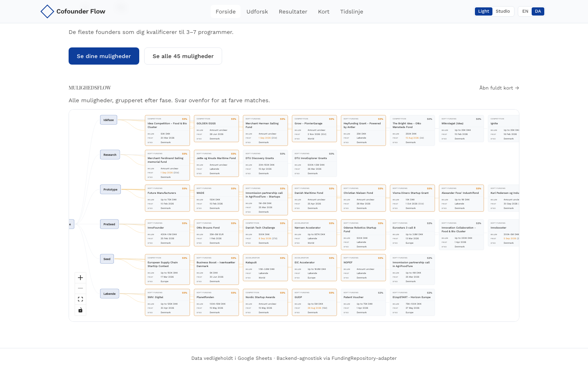Open the InnoFounder card

click(x=167, y=233)
